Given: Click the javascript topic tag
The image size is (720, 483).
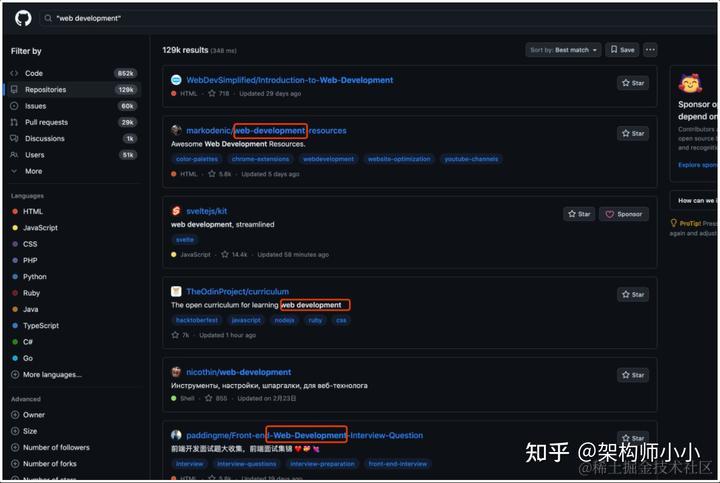Looking at the screenshot, I should pos(246,320).
